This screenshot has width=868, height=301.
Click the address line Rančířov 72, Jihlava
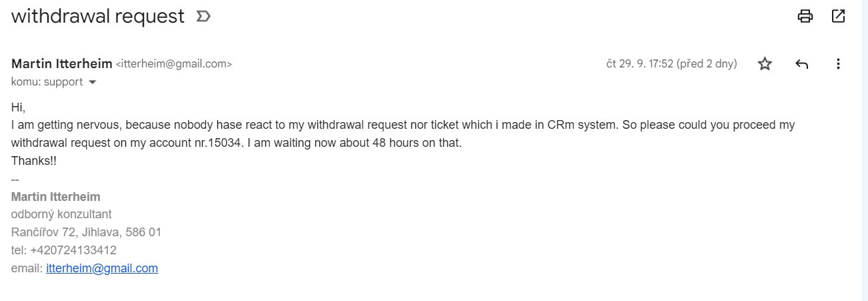(86, 232)
